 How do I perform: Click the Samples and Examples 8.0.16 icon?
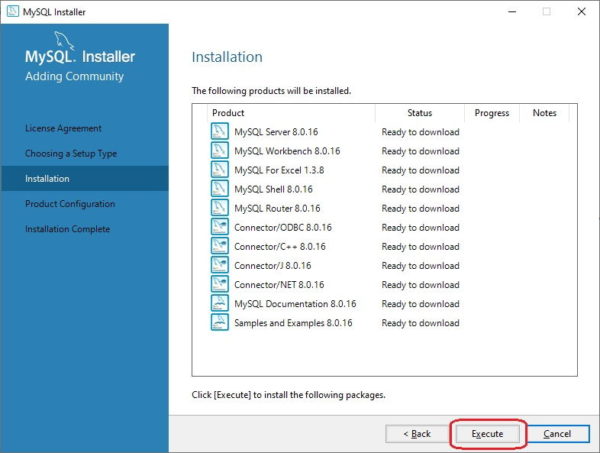(220, 323)
